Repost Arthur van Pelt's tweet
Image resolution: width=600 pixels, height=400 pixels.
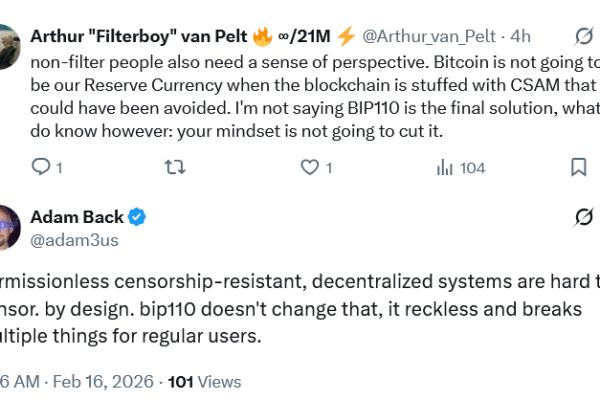[x=174, y=167]
